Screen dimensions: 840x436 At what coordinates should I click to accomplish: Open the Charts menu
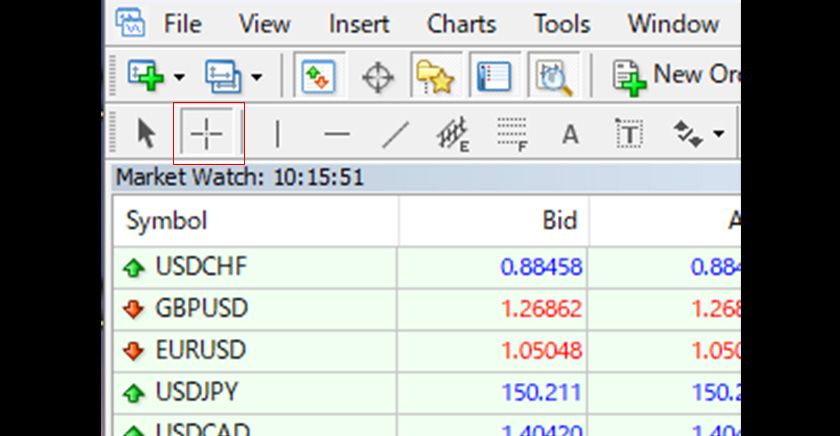[x=461, y=23]
